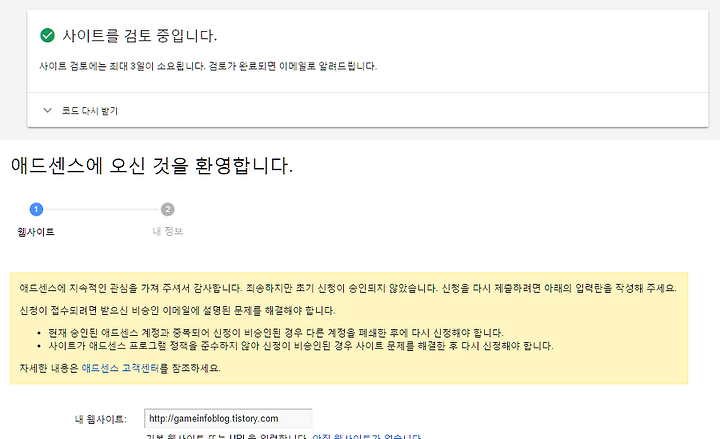Open the 코드 다시 받기 label
Screen dimensions: 720x439
pyautogui.click(x=90, y=111)
